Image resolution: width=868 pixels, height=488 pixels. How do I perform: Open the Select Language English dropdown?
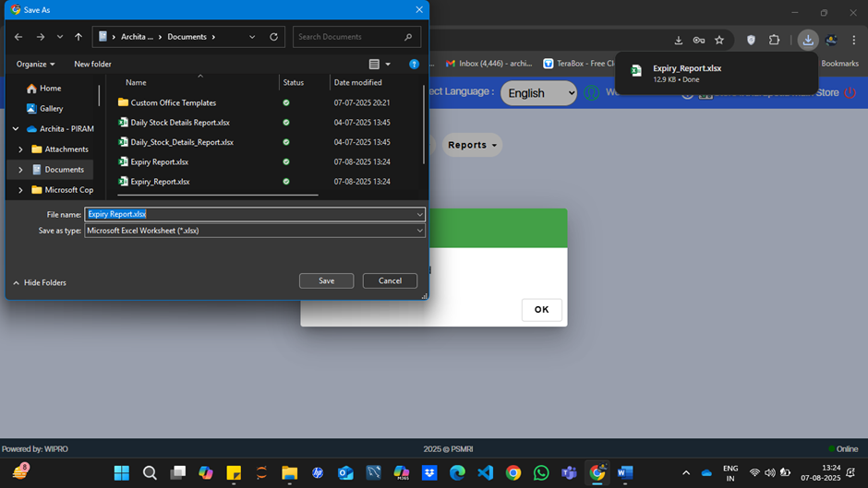tap(539, 93)
